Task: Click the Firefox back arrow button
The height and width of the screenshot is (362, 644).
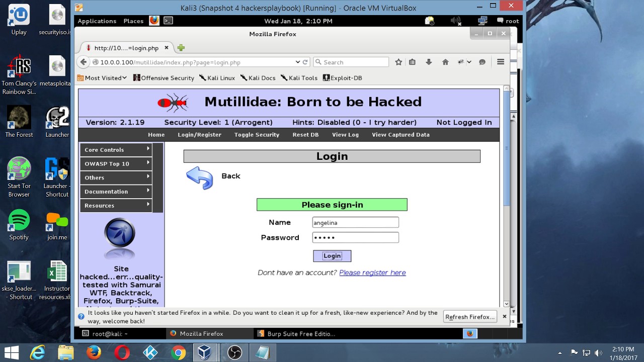Action: pyautogui.click(x=84, y=62)
